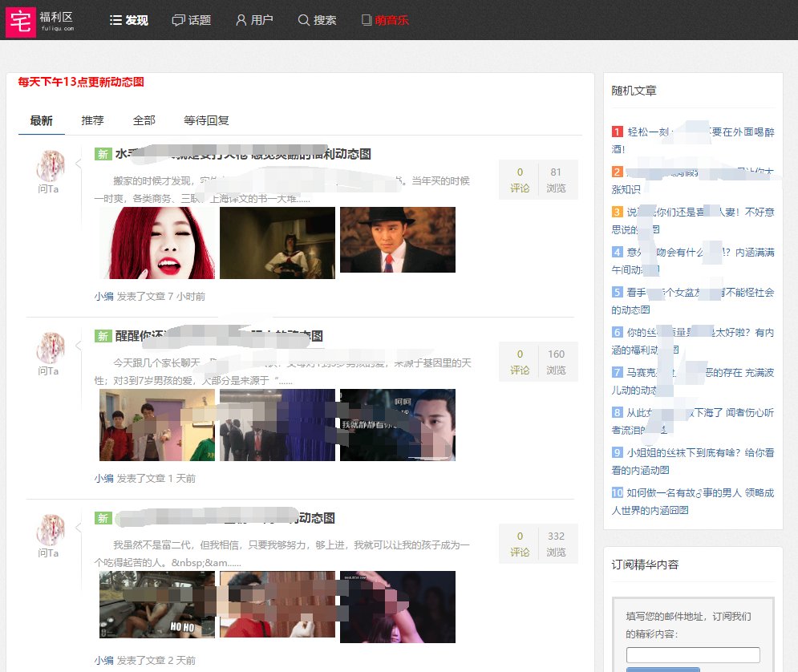Switch to the 最新 tab
Viewport: 798px width, 672px height.
pos(42,121)
